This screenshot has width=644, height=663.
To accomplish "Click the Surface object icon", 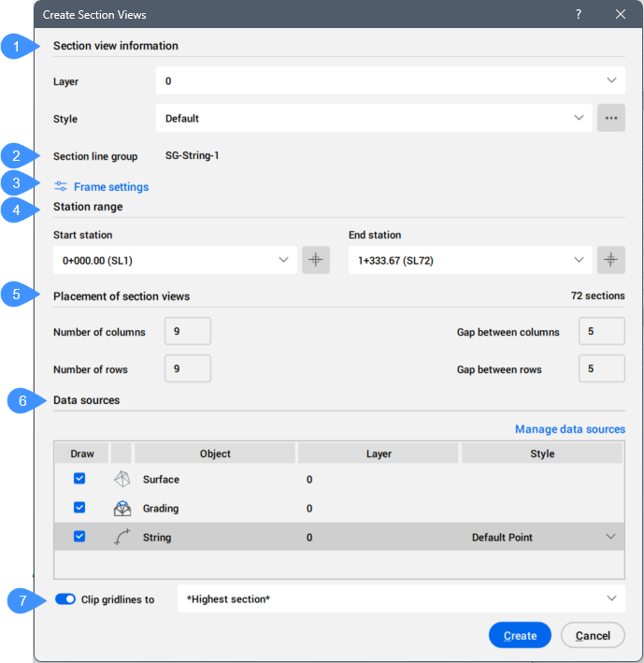I will [122, 480].
